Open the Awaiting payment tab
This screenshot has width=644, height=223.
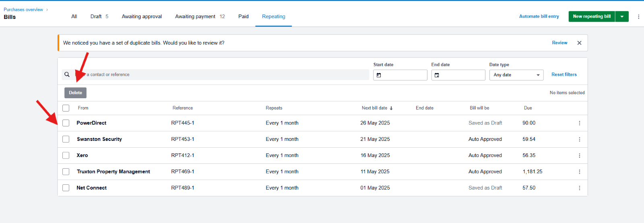(200, 17)
